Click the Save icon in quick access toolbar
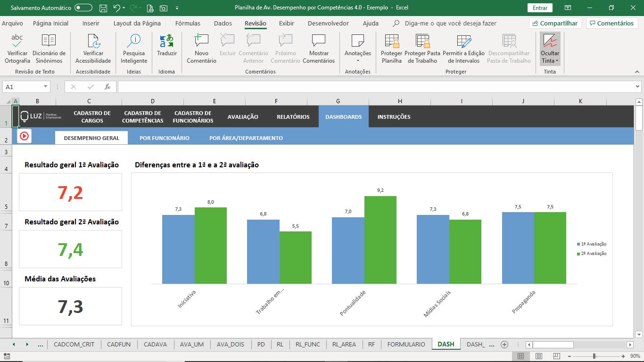This screenshot has height=362, width=644. (x=103, y=8)
